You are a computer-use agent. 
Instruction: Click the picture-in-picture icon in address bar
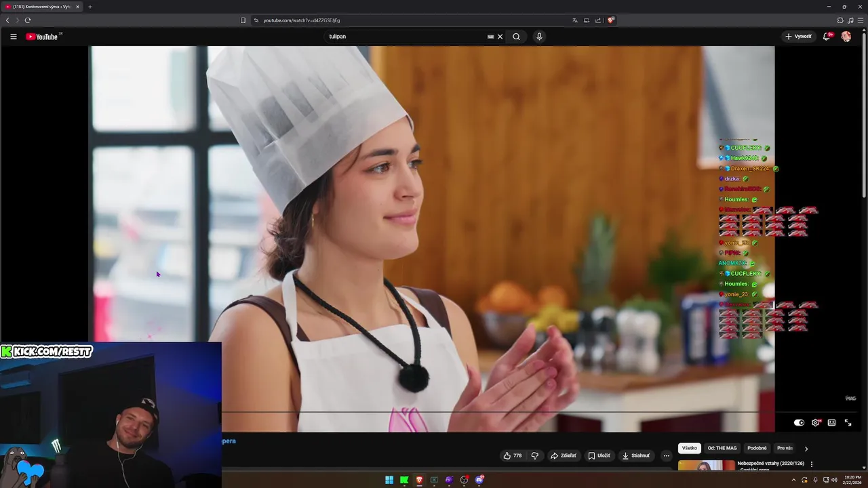click(587, 20)
